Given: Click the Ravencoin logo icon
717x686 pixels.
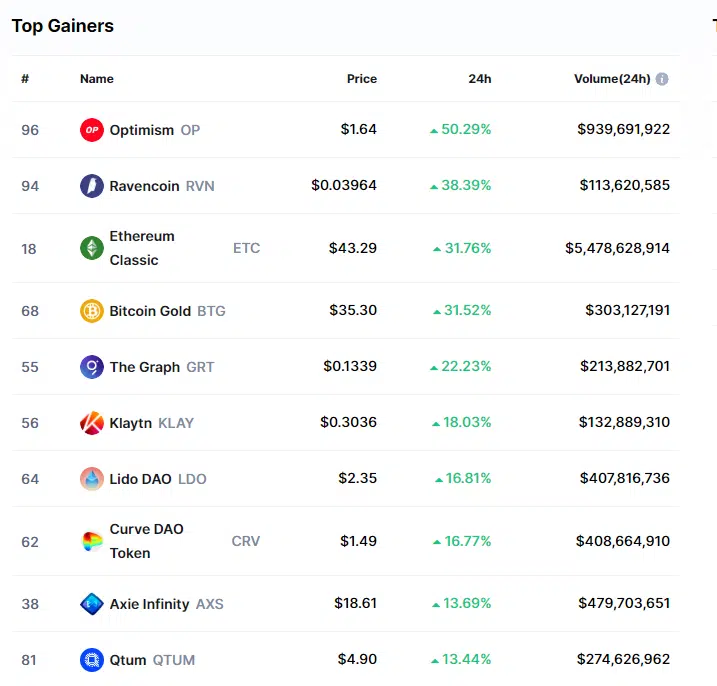Looking at the screenshot, I should click(92, 186).
